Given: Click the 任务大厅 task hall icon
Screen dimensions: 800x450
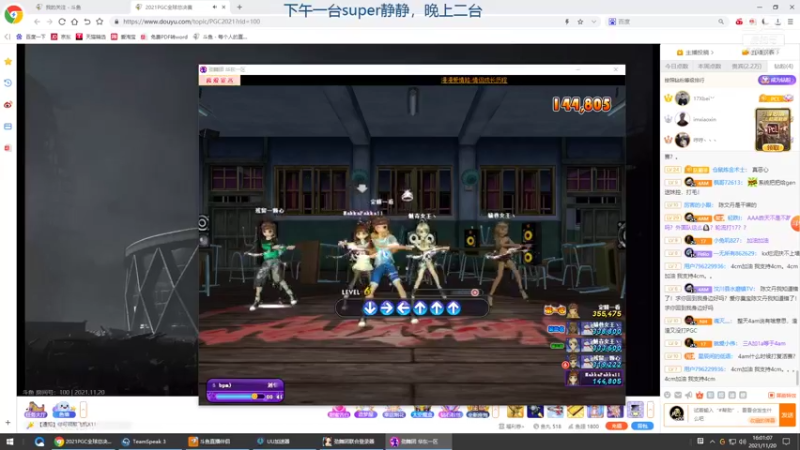Looking at the screenshot, I should pos(36,409).
